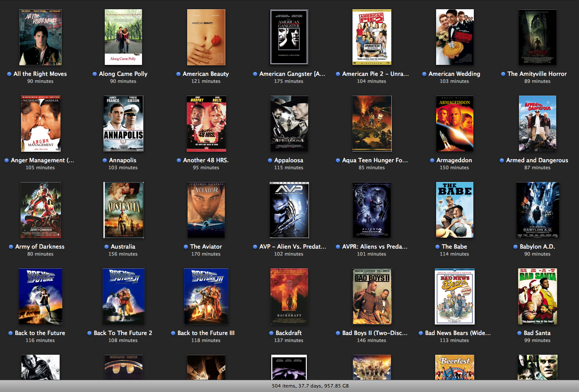Select the AVPR Aliens vs Predator 2 poster
Screen dimensions: 579x392
click(372, 210)
